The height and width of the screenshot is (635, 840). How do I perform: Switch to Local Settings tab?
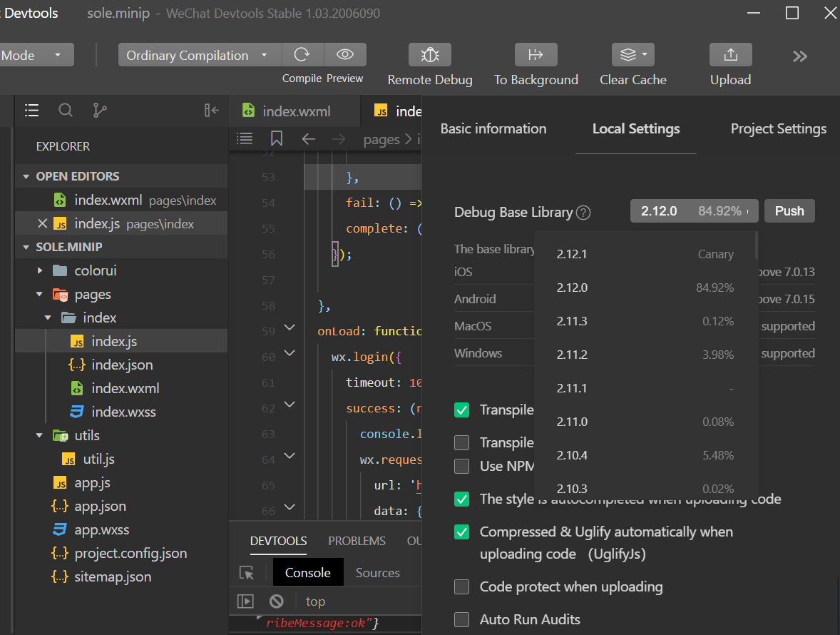coord(636,128)
